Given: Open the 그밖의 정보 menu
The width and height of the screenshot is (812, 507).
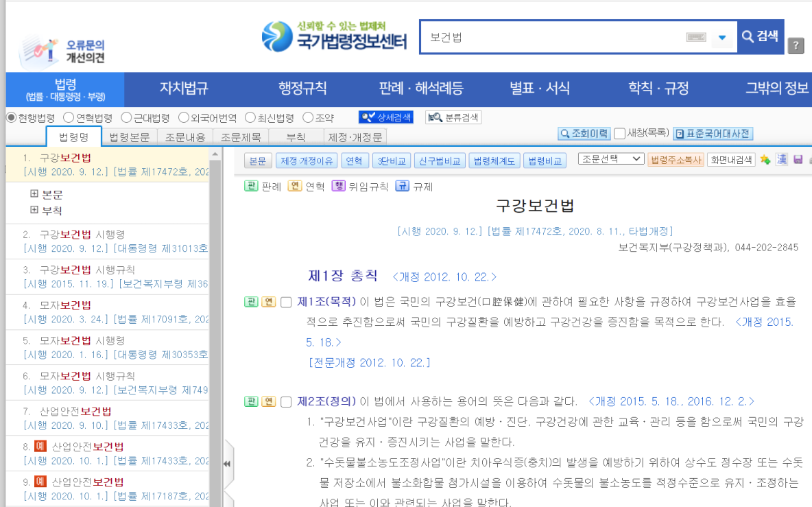Looking at the screenshot, I should pos(777,88).
